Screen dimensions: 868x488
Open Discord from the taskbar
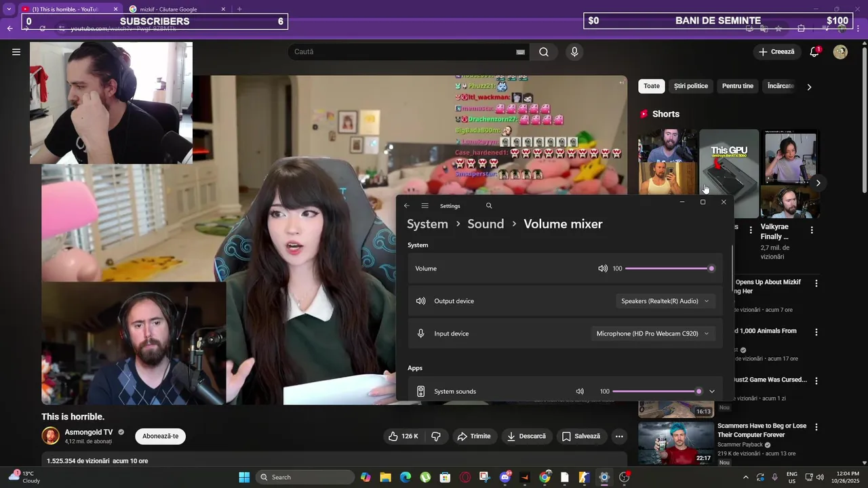(x=505, y=477)
